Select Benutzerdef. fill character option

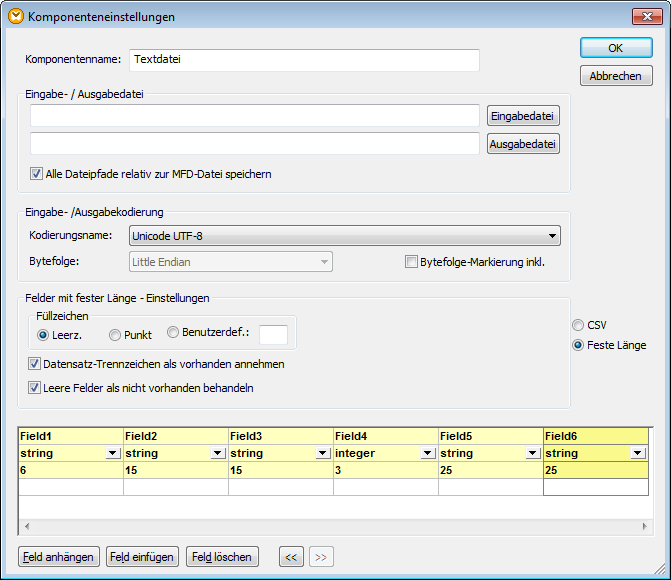173,334
